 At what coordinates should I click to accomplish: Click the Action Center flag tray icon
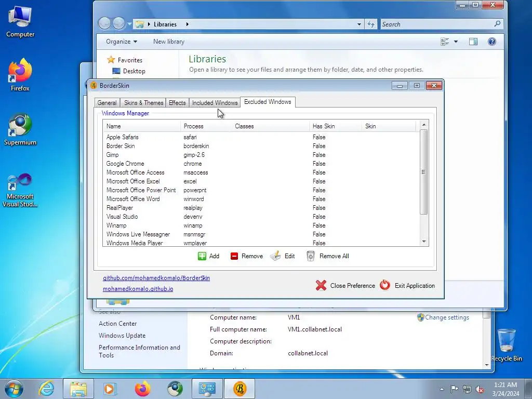454,389
